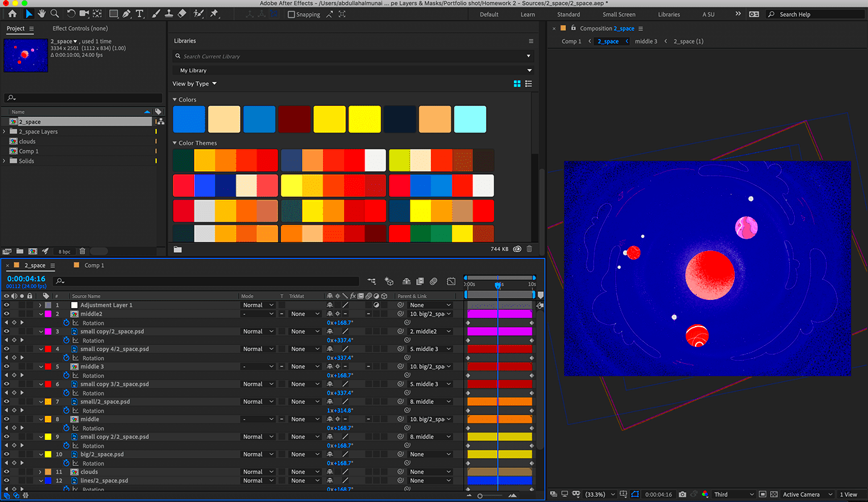Click the trash icon in the Project panel
868x502 pixels.
[82, 251]
